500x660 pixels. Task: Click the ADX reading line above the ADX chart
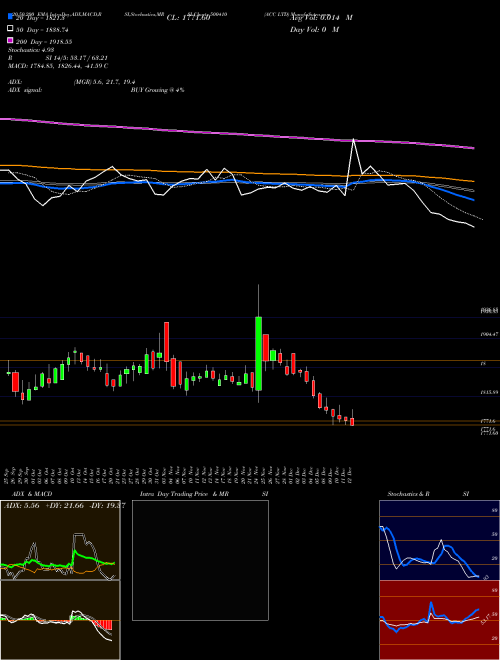click(x=64, y=506)
